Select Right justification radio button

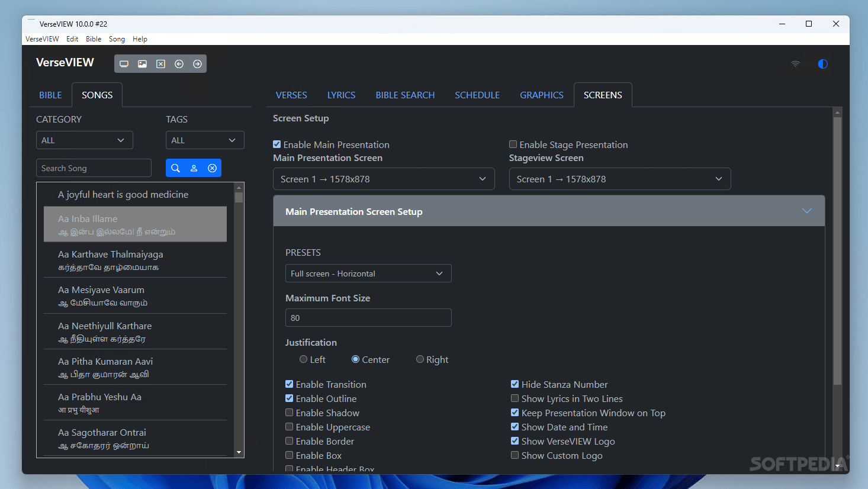coord(420,359)
